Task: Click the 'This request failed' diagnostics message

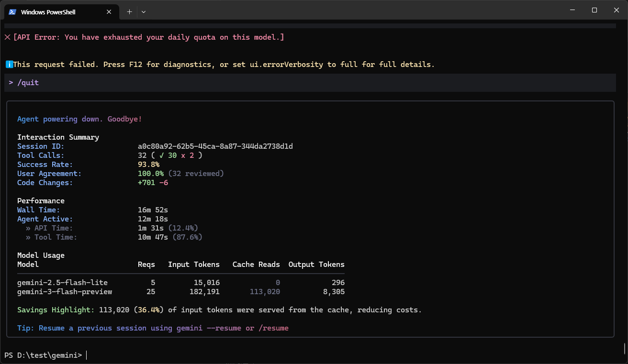Action: tap(224, 64)
